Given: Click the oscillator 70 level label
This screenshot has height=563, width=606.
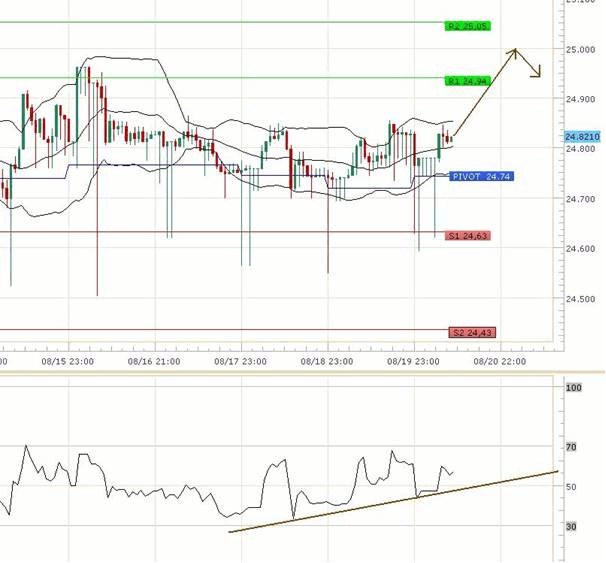Looking at the screenshot, I should (x=571, y=447).
